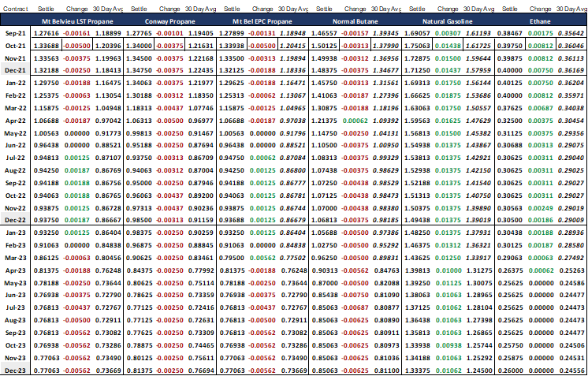Select May-23 Ethane 30 Day Avg 0.24586
588x376 pixels.
[571, 283]
